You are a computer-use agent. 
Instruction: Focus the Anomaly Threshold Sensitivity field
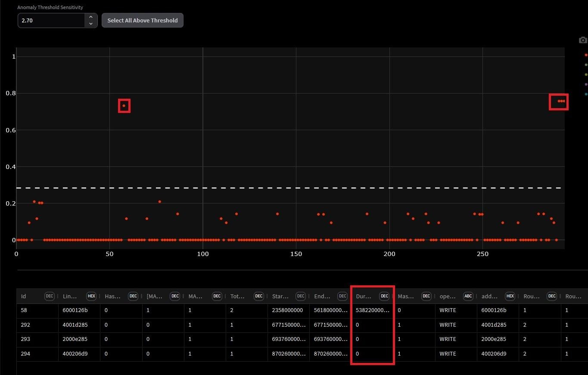[x=51, y=20]
